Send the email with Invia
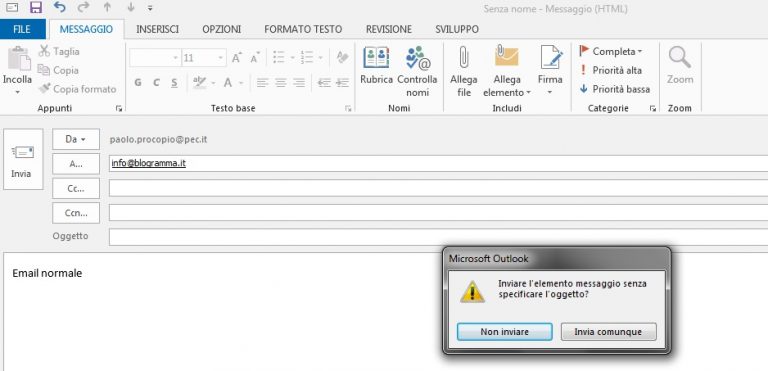This screenshot has width=768, height=371. [23, 159]
